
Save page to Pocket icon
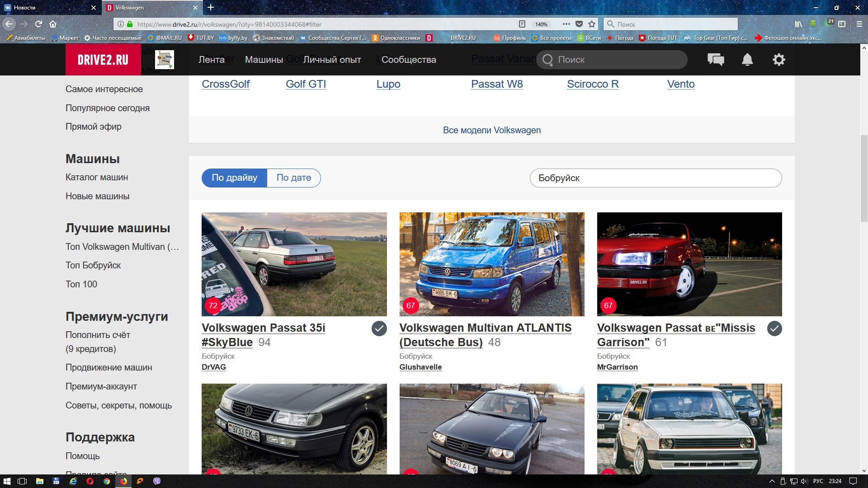pyautogui.click(x=579, y=24)
